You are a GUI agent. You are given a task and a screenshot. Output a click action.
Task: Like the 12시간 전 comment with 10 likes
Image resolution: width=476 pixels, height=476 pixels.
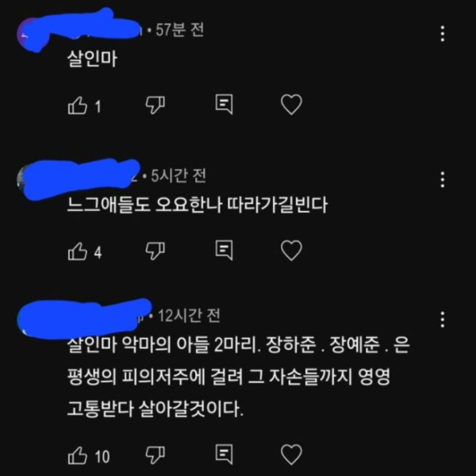click(78, 455)
